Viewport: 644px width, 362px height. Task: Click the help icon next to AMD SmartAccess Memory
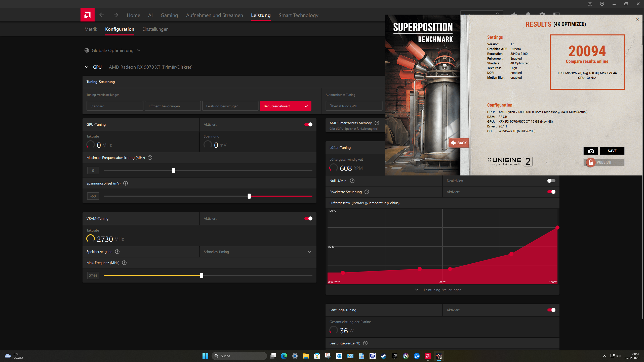coord(377,123)
